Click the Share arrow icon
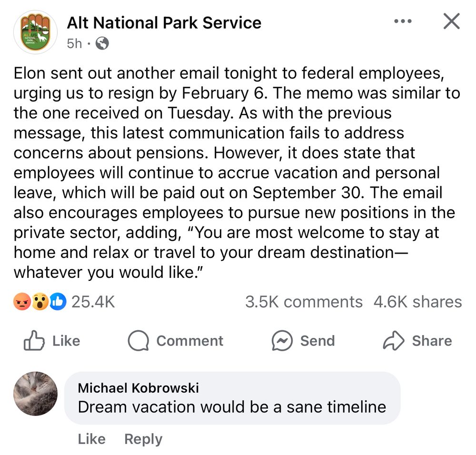Screen dimensions: 476x455 point(394,341)
